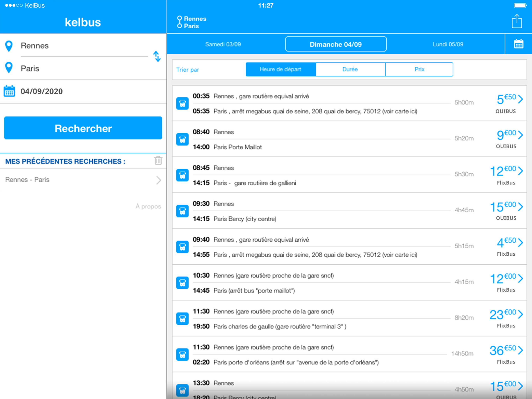The height and width of the screenshot is (399, 532).
Task: Open previous search Rennes - Paris chevron
Action: click(x=159, y=180)
